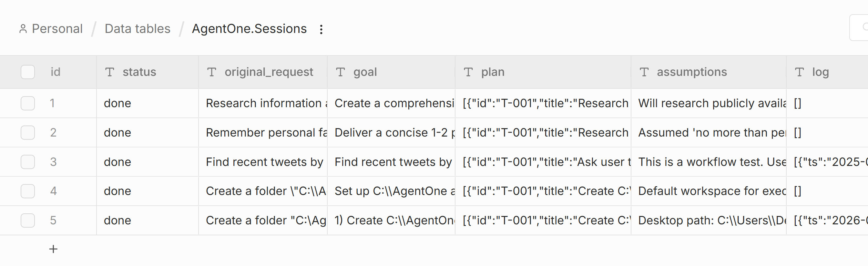This screenshot has width=868, height=266.
Task: Click the text type icon beside plan
Action: (468, 72)
